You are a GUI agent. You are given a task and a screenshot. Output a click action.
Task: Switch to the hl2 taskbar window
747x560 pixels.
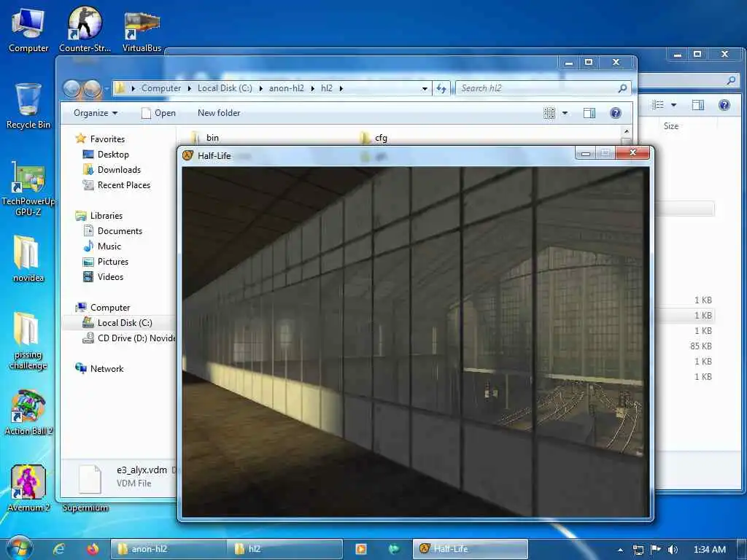coord(285,549)
